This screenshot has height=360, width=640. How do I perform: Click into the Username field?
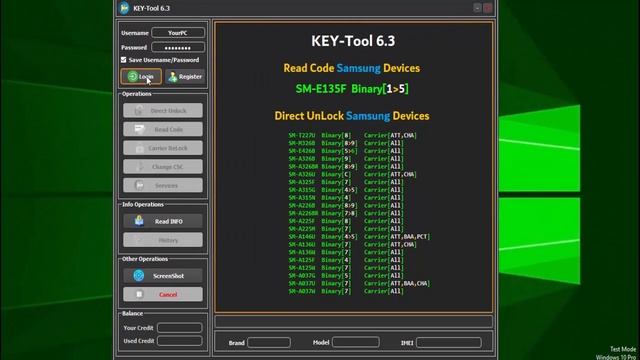(178, 33)
